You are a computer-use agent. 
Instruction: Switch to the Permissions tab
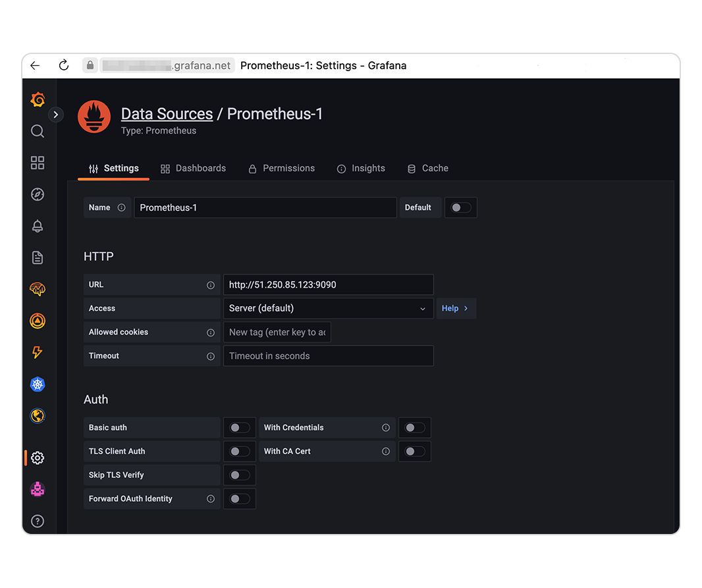[x=282, y=169]
